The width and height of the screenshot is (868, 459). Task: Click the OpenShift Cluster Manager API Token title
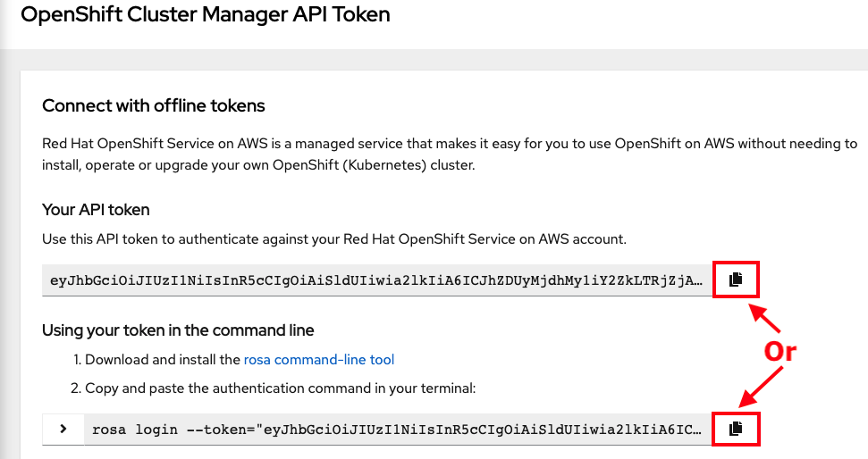[206, 15]
